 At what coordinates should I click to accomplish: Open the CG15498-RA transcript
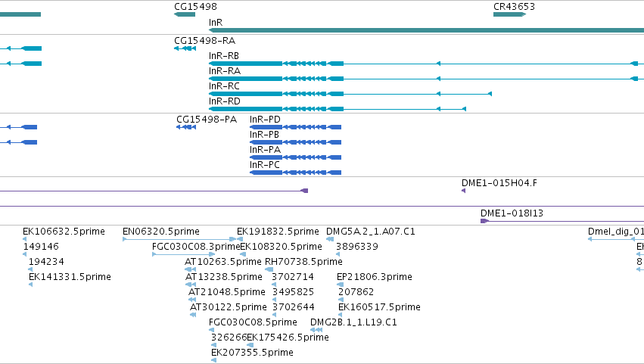[x=204, y=41]
